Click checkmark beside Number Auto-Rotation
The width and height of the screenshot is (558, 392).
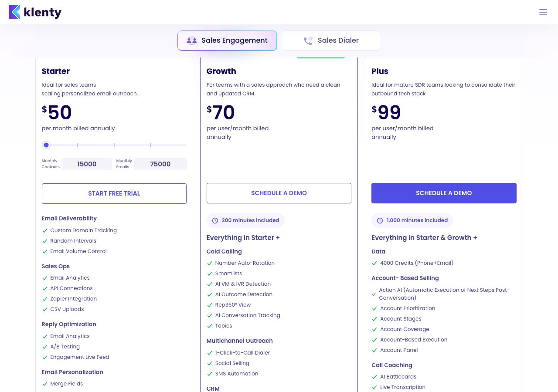pyautogui.click(x=209, y=263)
